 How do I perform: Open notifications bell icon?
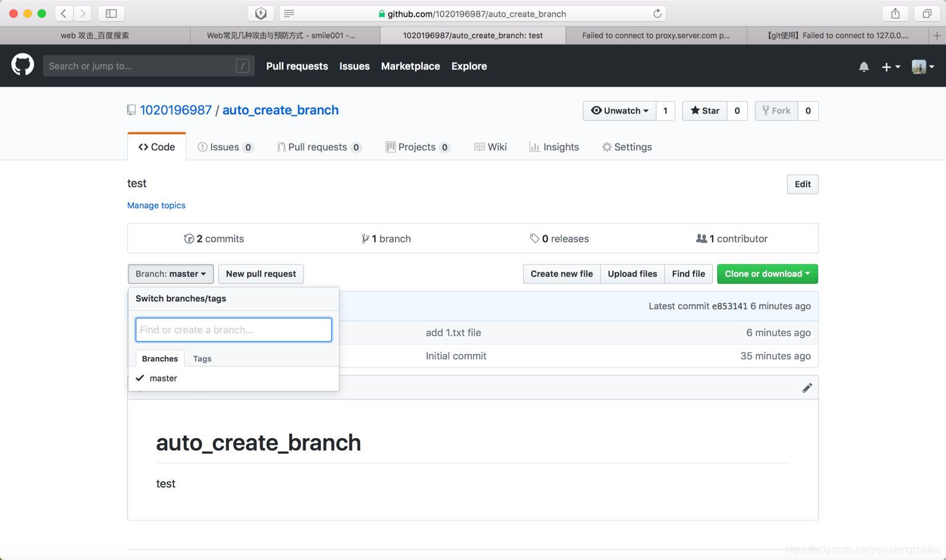[864, 67]
